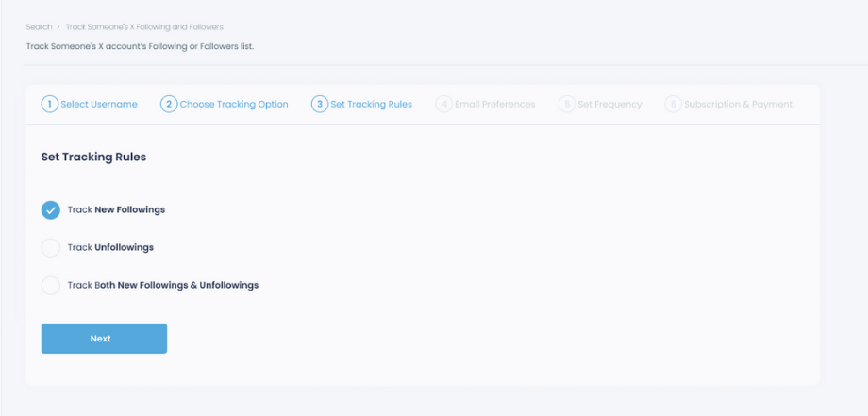This screenshot has width=868, height=416.
Task: Uncheck the blue checkmark for New Followings
Action: point(51,209)
